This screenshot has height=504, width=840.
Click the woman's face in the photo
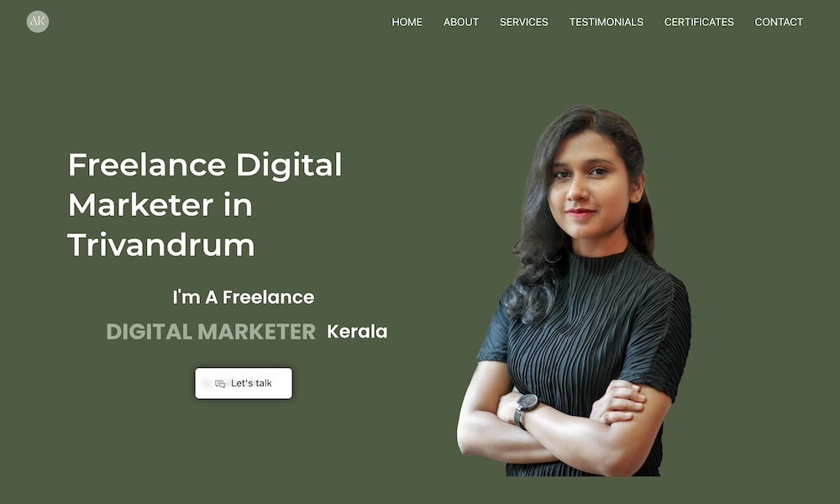[590, 185]
